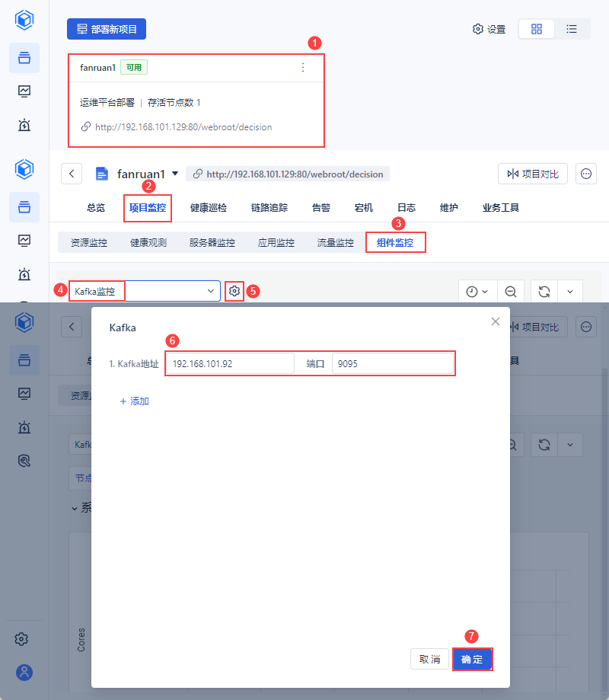609x700 pixels.
Task: Select the 宕机 tab
Action: [364, 208]
